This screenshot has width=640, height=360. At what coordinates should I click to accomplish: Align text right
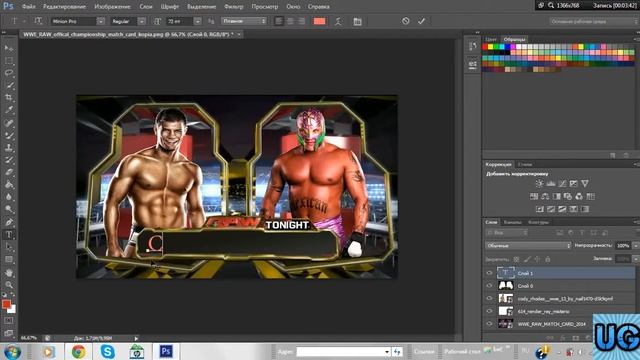point(301,21)
